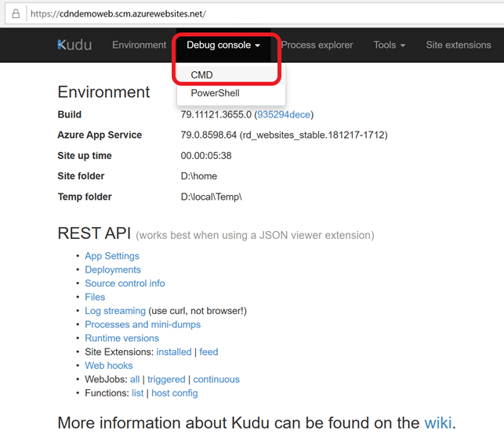
Task: Open WebJobs continuous link
Action: 216,379
